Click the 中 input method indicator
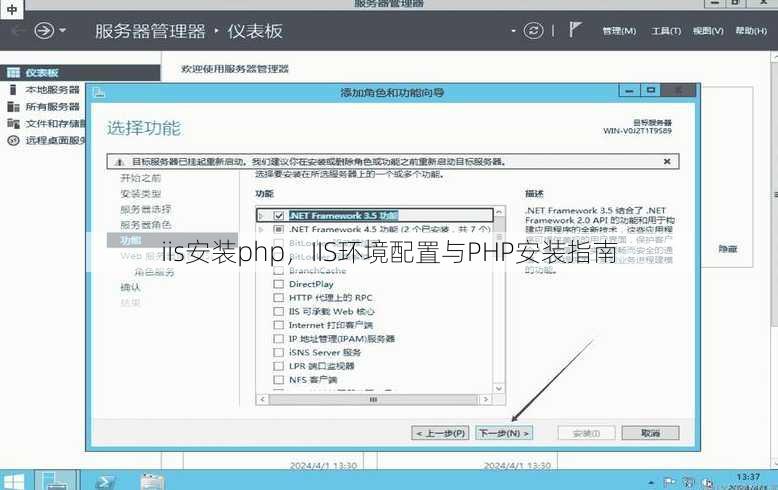This screenshot has width=778, height=490. click(x=11, y=9)
